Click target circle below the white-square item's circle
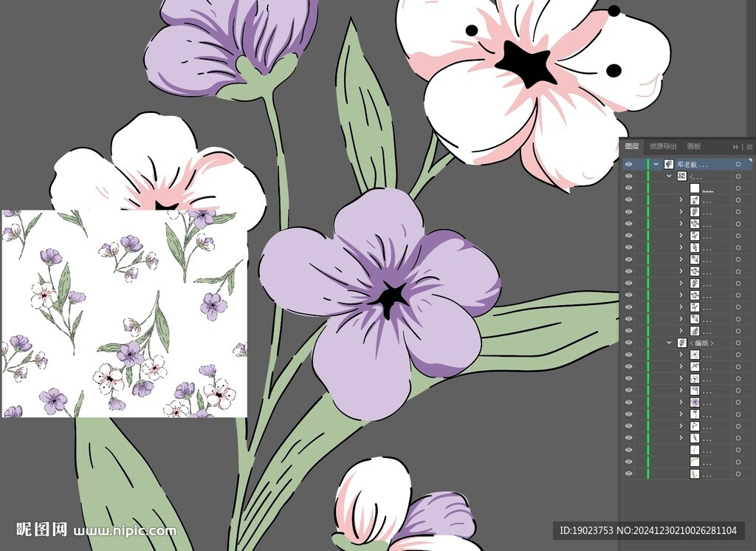This screenshot has height=551, width=756. [x=738, y=199]
